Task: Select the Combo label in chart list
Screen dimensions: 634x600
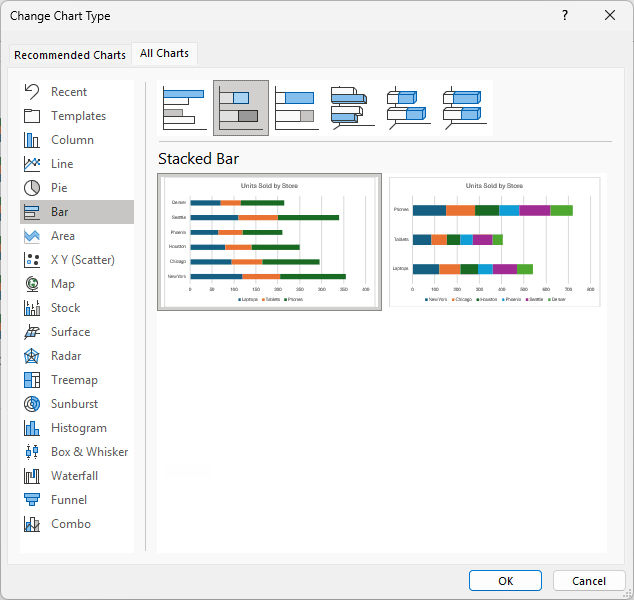Action: [71, 524]
